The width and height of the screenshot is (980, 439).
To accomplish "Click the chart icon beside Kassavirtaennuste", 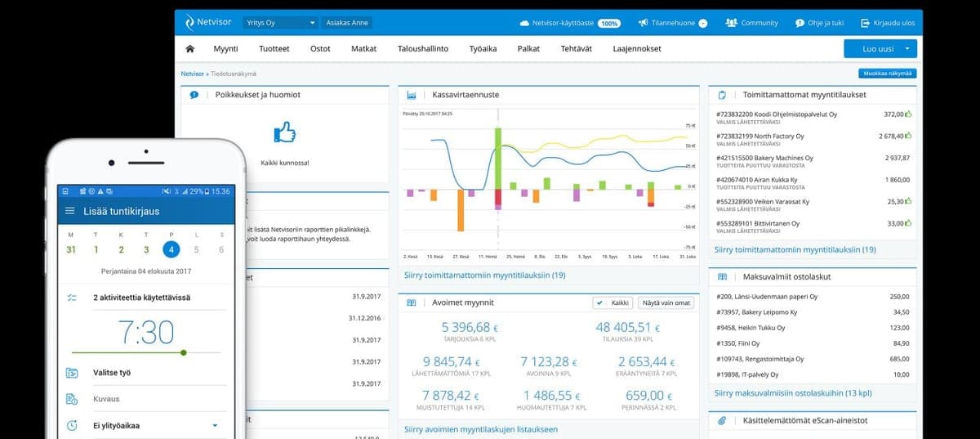I will click(412, 95).
